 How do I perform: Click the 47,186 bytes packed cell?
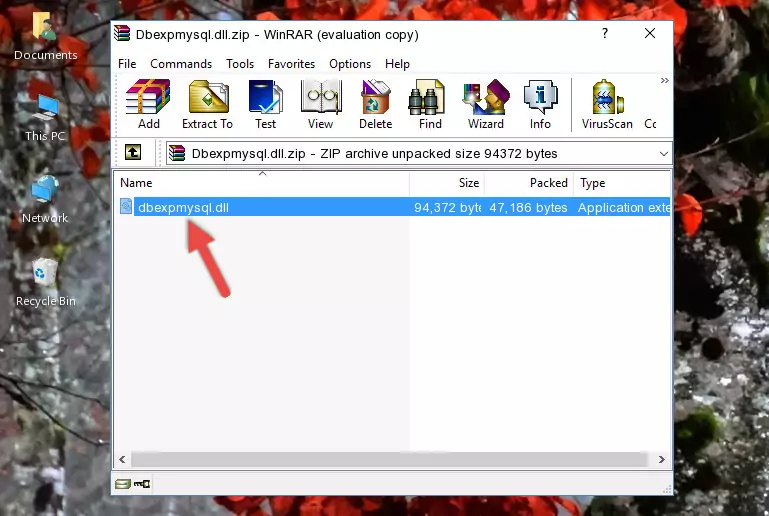pos(528,207)
